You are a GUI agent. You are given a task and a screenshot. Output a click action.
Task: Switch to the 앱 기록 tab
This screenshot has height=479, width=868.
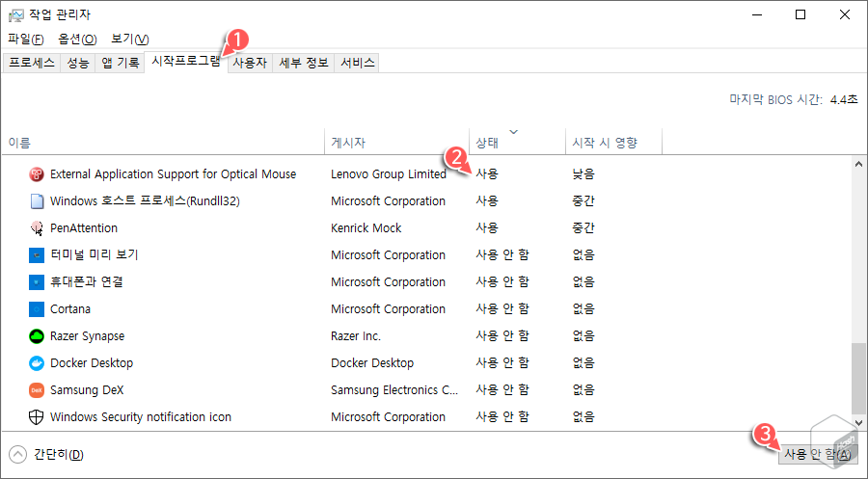(x=120, y=63)
